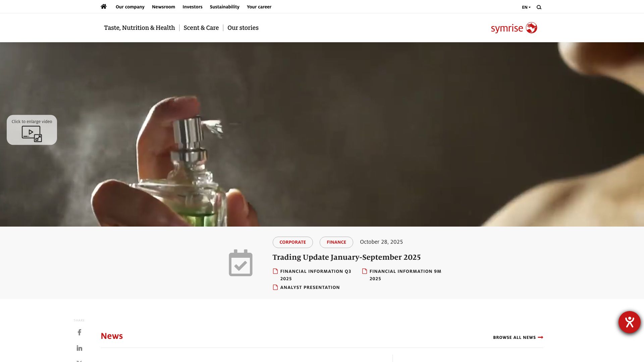Open Scent & Care section

tap(201, 28)
